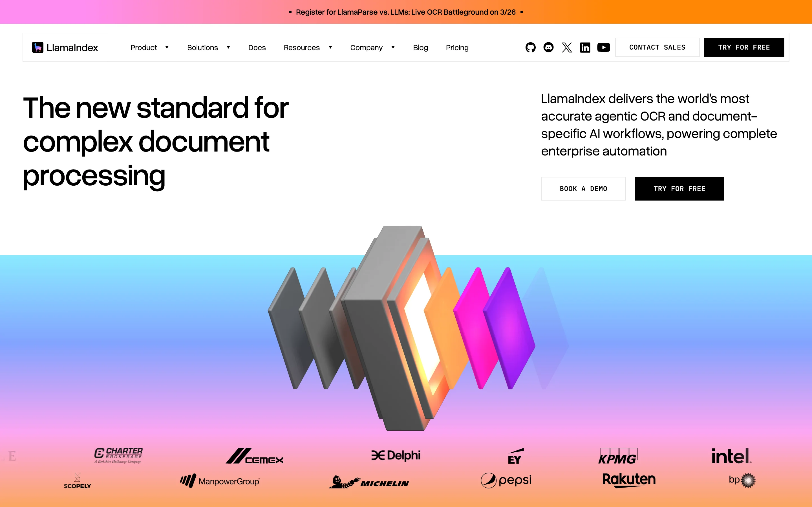The width and height of the screenshot is (812, 507).
Task: Open the LinkedIn icon link
Action: coord(585,47)
